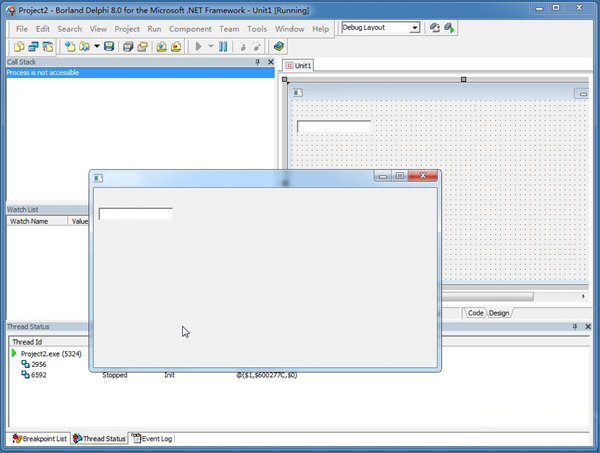Click the Remove File from Project icon

[x=176, y=47]
